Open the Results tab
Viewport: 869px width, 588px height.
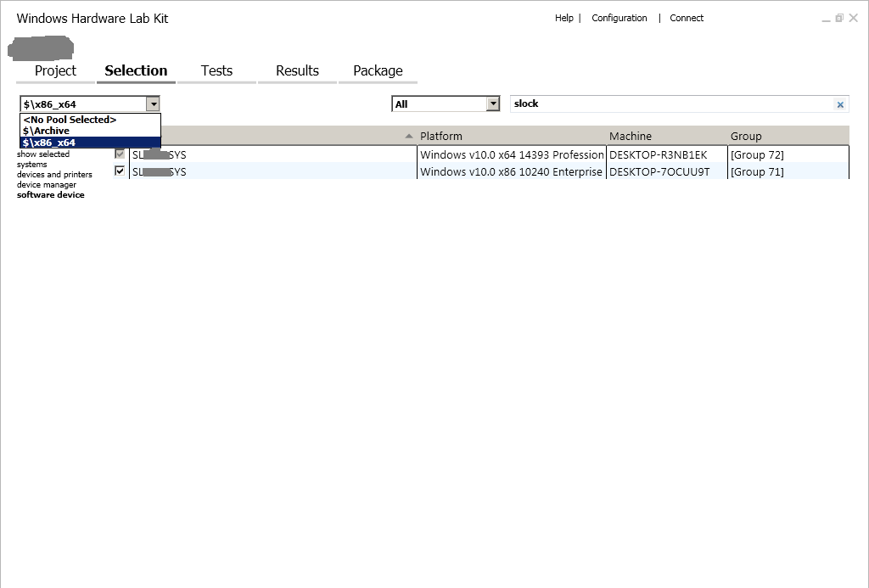coord(297,70)
